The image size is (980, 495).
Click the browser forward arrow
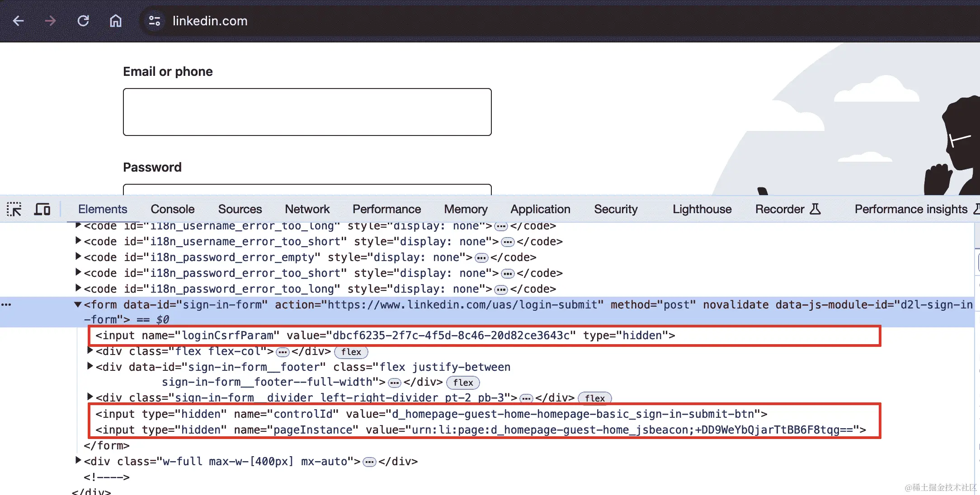click(x=51, y=21)
